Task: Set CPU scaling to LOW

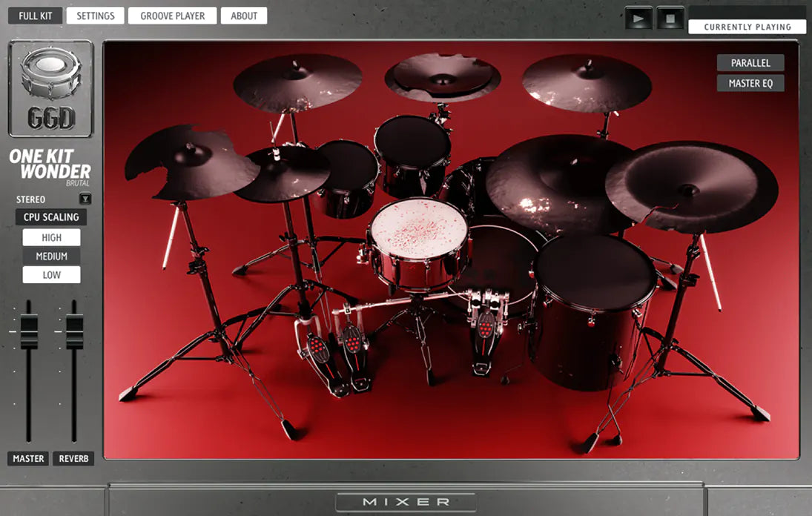Action: 51,275
